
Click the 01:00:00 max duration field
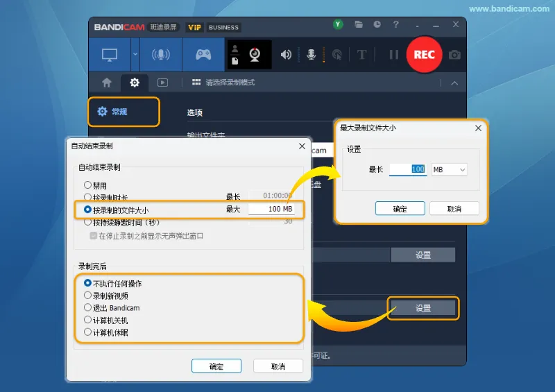(271, 196)
